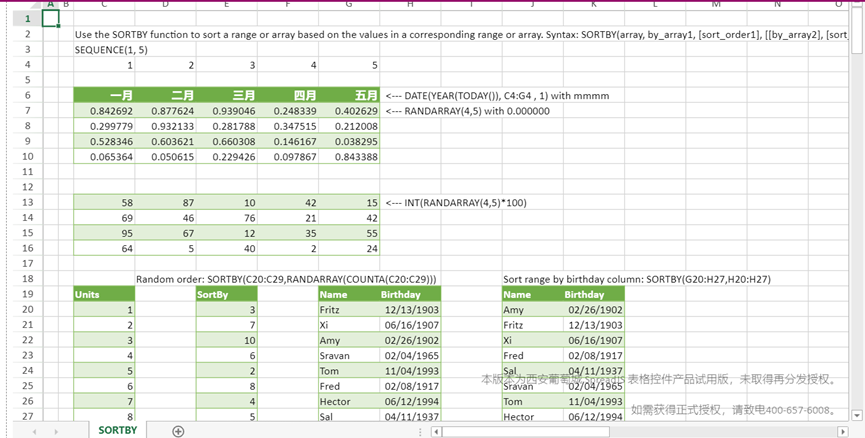865x438 pixels.
Task: Select the 二月 header cell
Action: 165,95
